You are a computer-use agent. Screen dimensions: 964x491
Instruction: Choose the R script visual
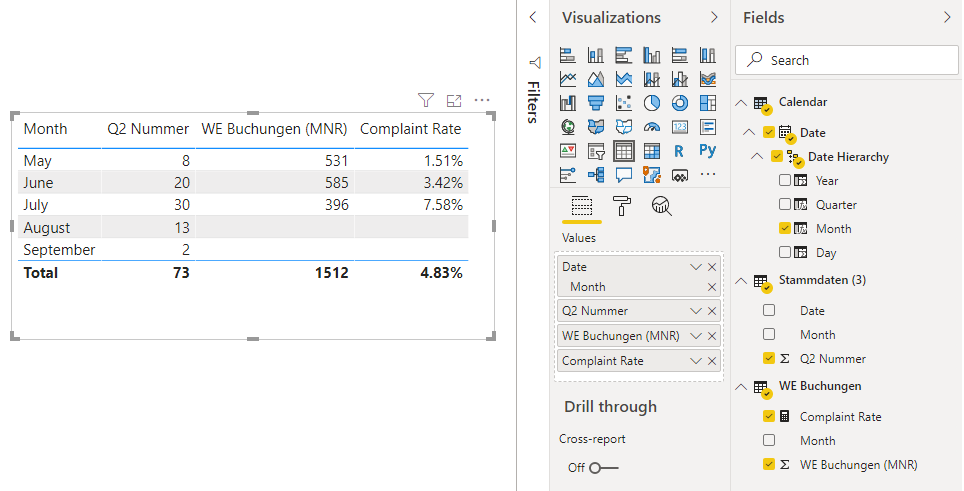click(679, 151)
